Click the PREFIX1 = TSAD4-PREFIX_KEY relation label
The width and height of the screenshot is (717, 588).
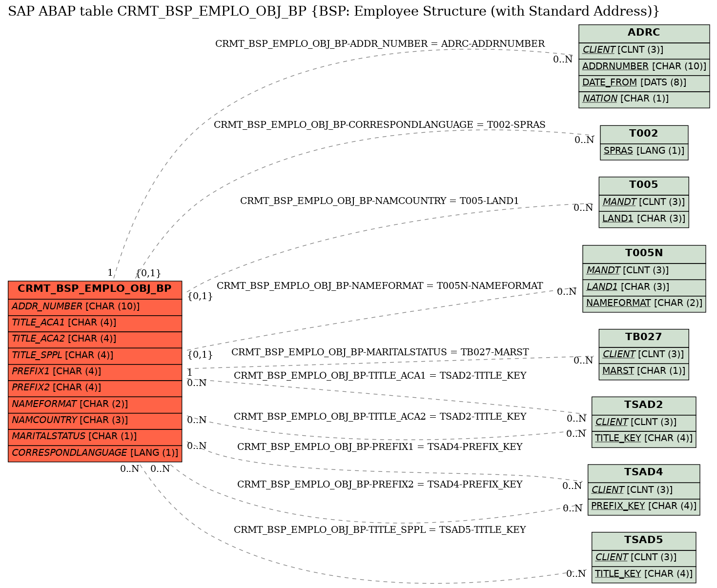pyautogui.click(x=380, y=447)
